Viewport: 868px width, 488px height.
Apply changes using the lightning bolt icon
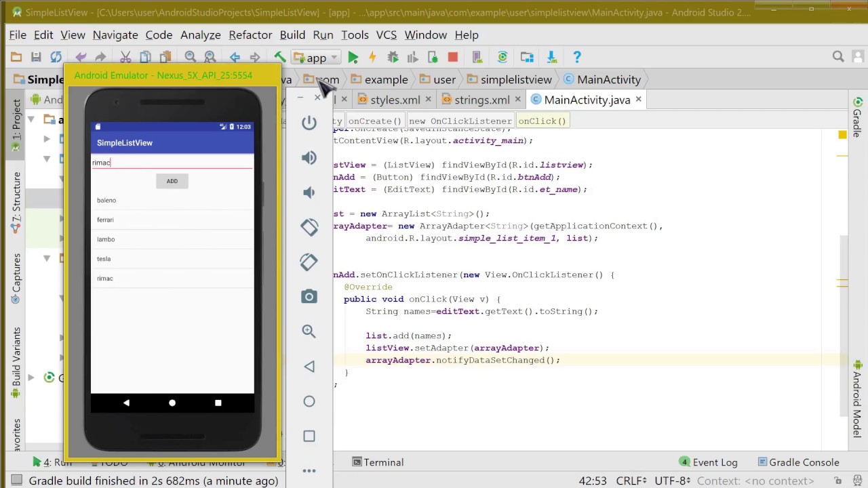point(372,58)
